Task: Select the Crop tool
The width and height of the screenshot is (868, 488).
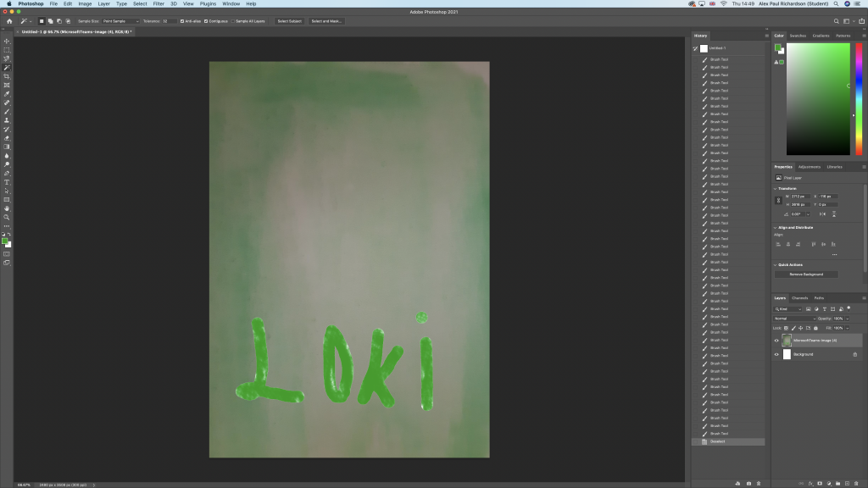Action: [7, 76]
